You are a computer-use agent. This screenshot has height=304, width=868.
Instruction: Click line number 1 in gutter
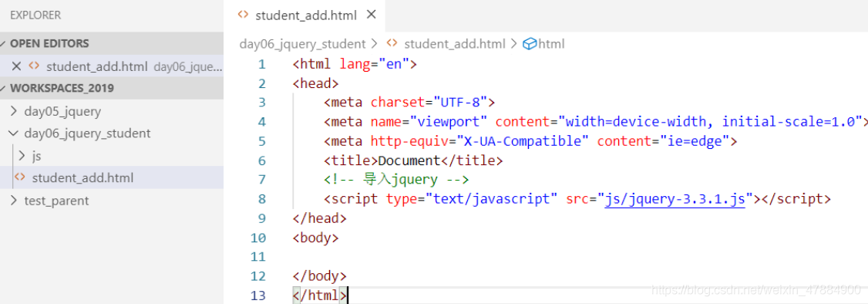(x=262, y=65)
